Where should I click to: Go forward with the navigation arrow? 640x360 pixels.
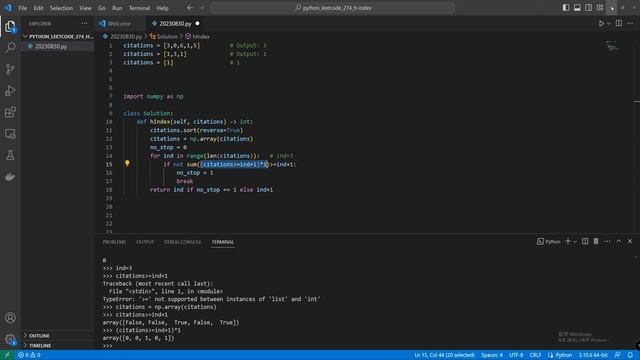202,8
